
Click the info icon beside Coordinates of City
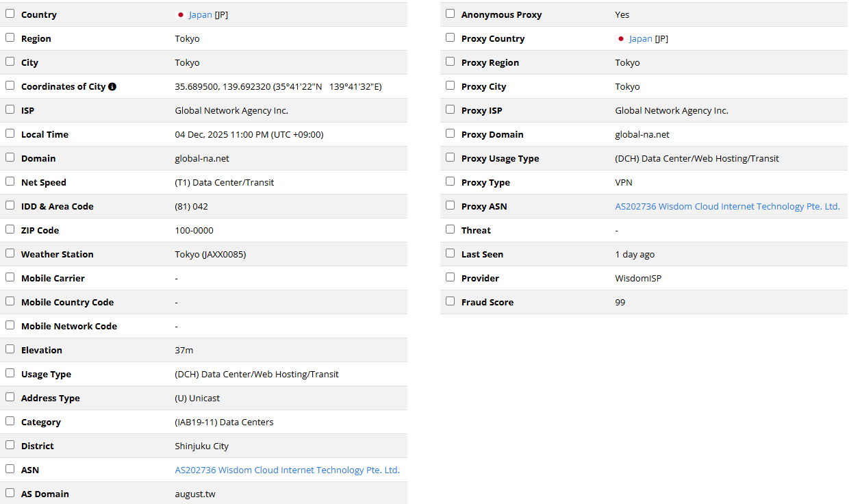[x=112, y=87]
